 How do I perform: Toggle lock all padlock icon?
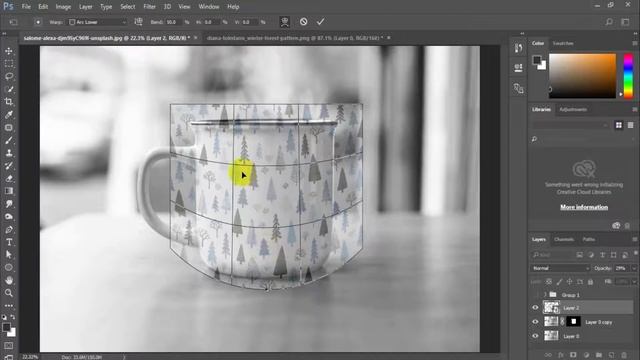tap(590, 282)
